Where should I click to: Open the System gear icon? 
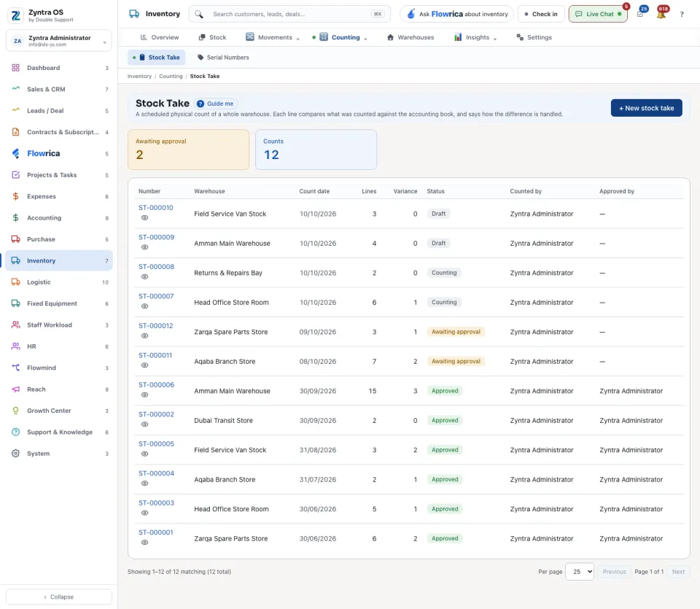[15, 453]
